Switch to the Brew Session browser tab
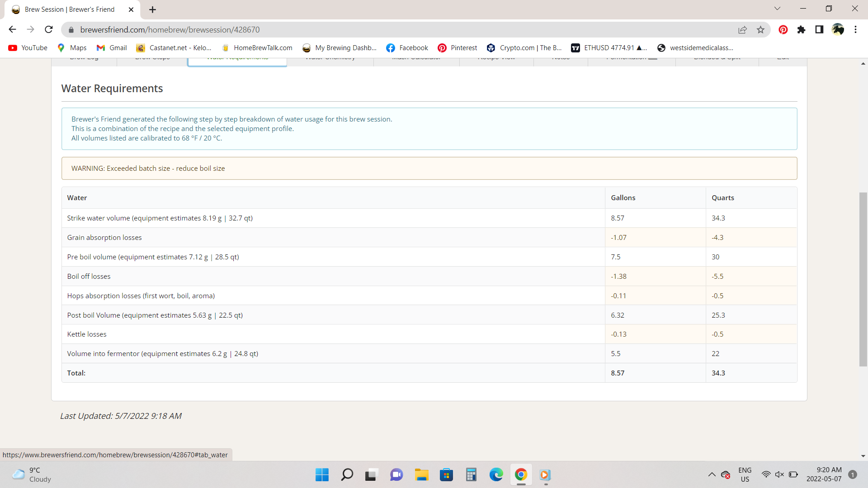This screenshot has height=488, width=868. point(69,9)
